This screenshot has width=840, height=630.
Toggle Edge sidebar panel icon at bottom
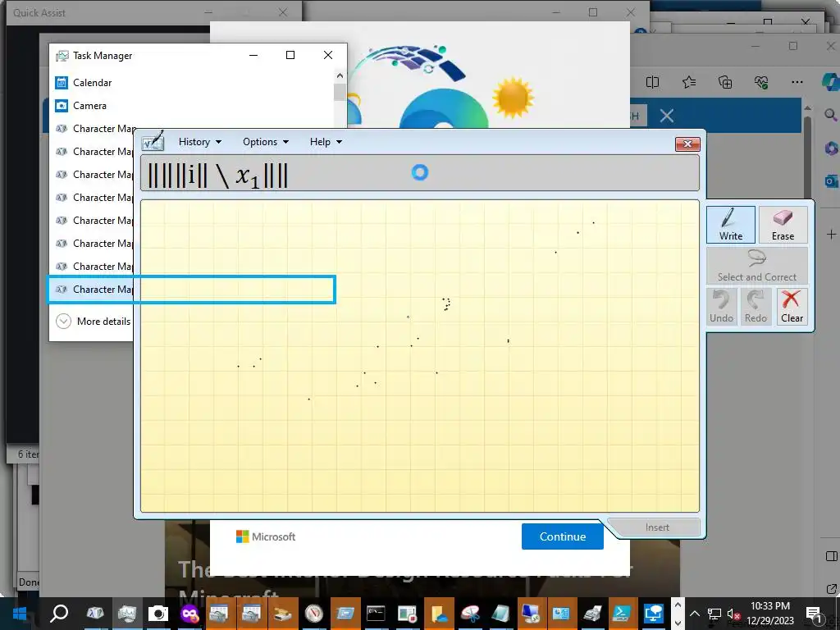[x=832, y=557]
